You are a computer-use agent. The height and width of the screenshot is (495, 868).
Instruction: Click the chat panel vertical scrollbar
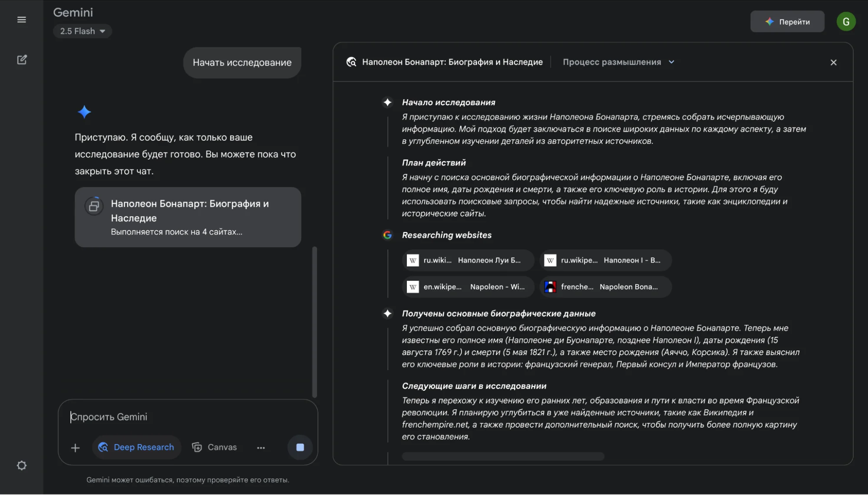(315, 322)
